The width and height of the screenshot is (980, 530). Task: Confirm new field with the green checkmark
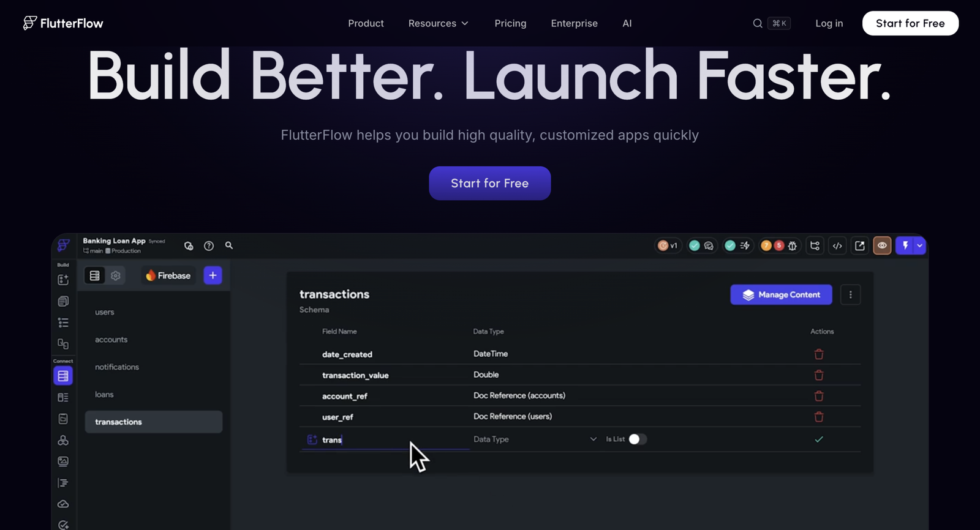point(819,439)
